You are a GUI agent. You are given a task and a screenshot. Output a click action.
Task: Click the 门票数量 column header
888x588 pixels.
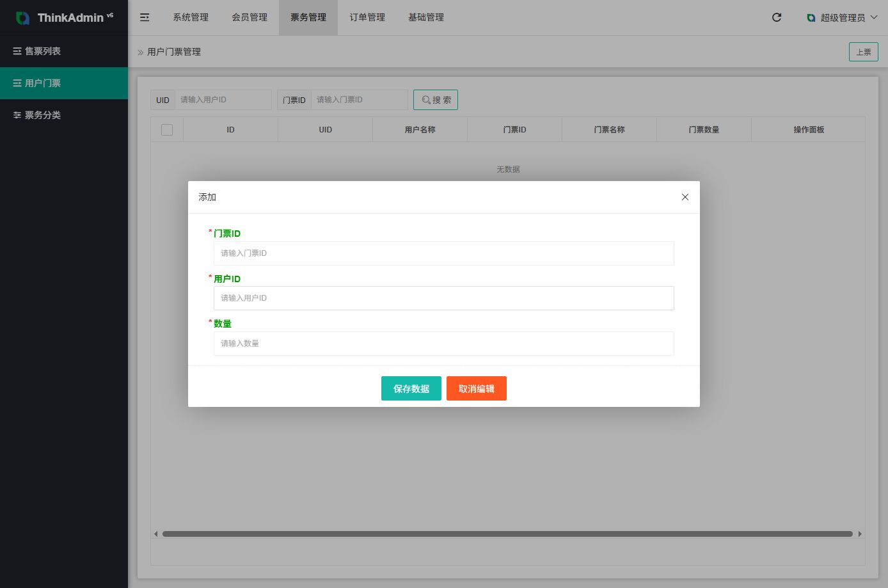click(x=704, y=130)
